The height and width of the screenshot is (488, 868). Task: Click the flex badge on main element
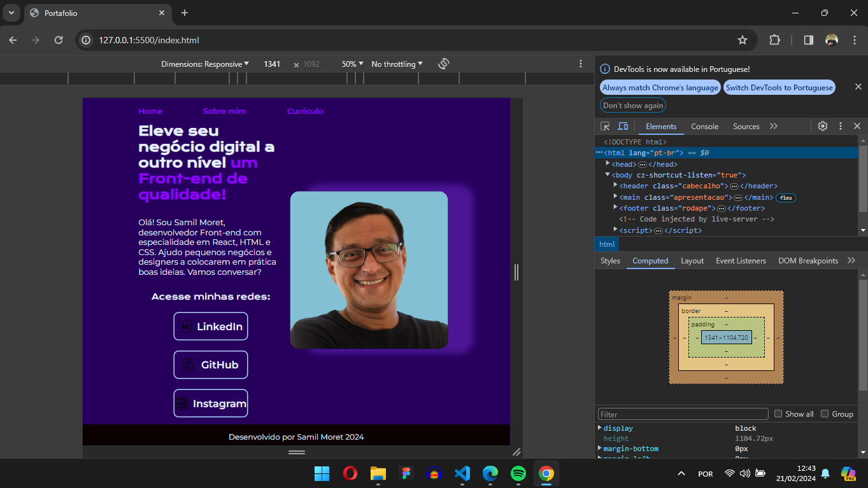coord(786,198)
